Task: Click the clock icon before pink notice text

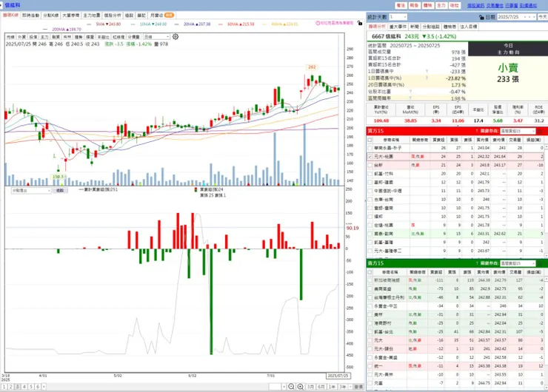Action: click(x=318, y=23)
